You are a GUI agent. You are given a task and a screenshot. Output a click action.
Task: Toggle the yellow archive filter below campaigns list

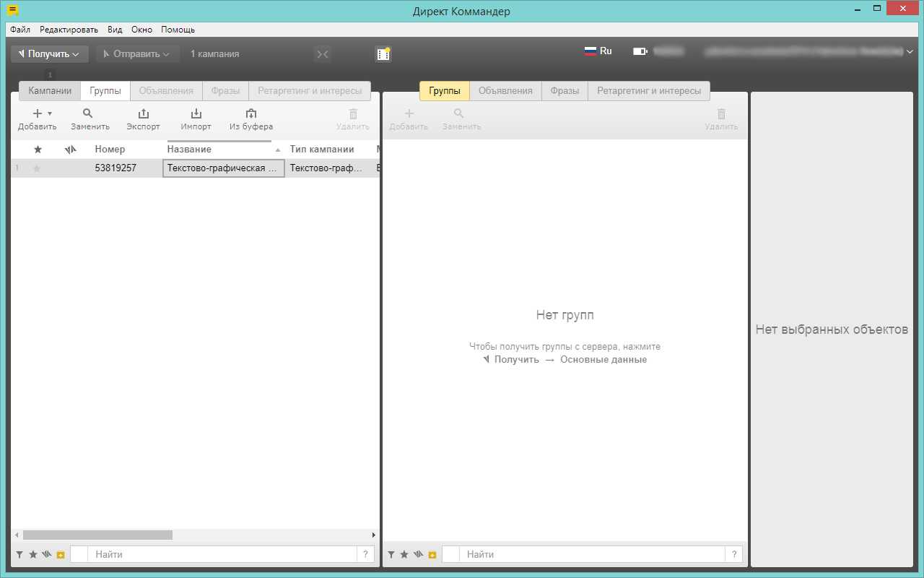61,555
